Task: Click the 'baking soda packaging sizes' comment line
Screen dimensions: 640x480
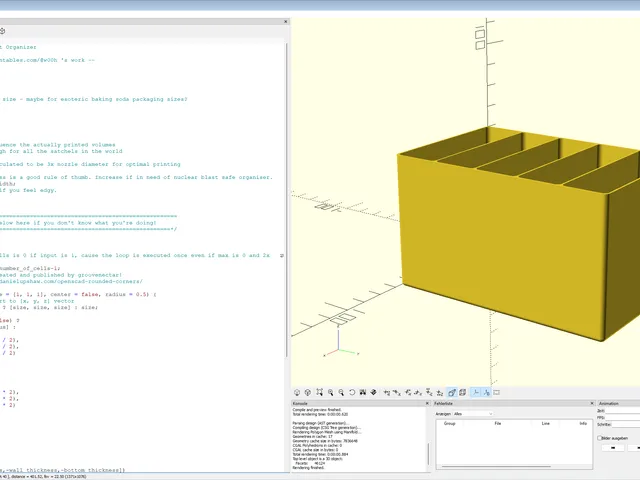Action: (93, 99)
